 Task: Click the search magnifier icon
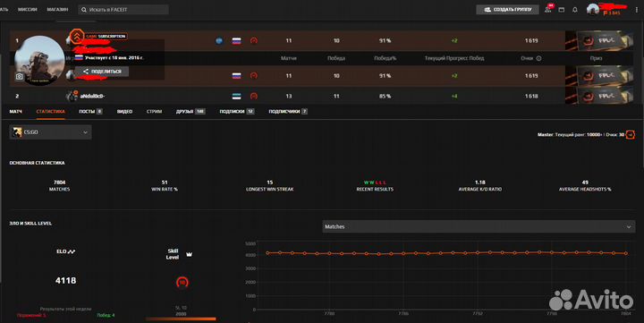[84, 10]
